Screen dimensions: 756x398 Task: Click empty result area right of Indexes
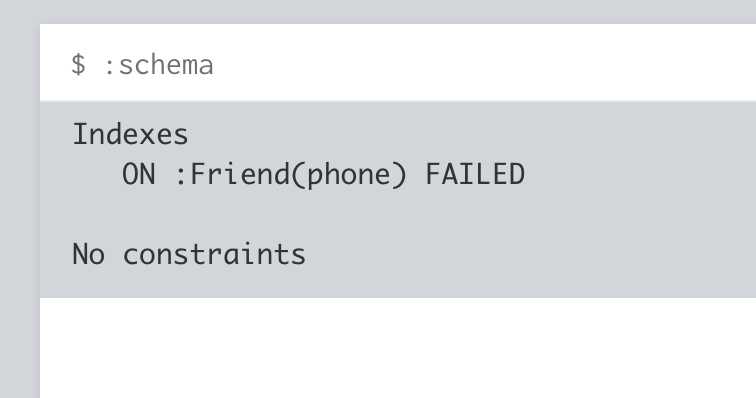472,134
